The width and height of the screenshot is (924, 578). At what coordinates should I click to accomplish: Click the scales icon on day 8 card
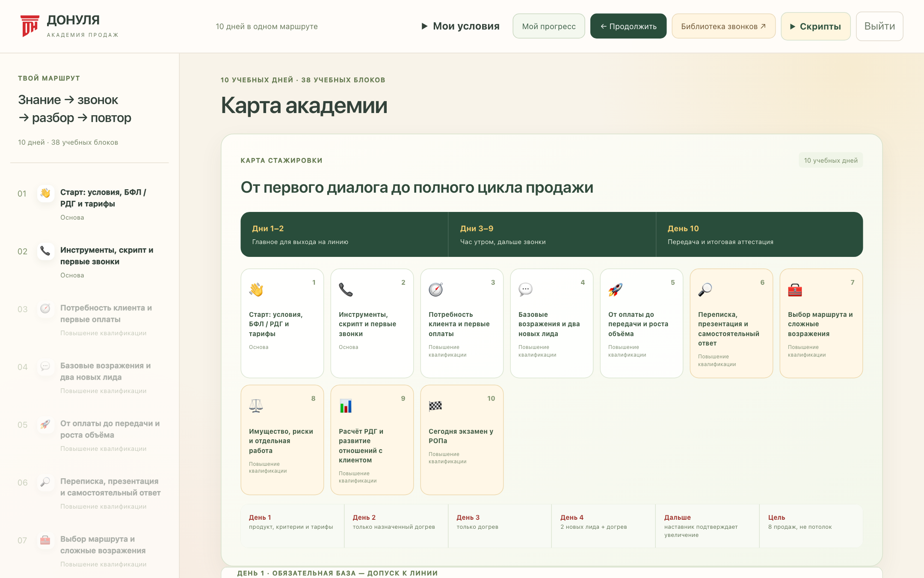coord(256,406)
